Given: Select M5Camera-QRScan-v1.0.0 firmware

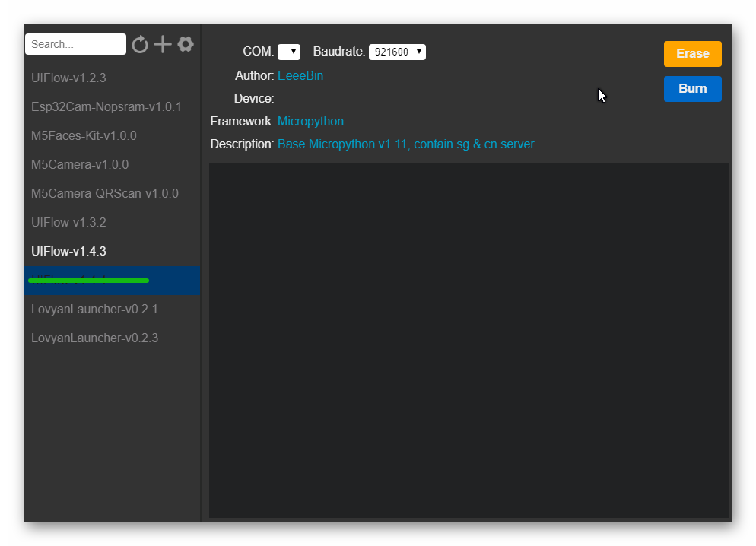Looking at the screenshot, I should coord(105,193).
